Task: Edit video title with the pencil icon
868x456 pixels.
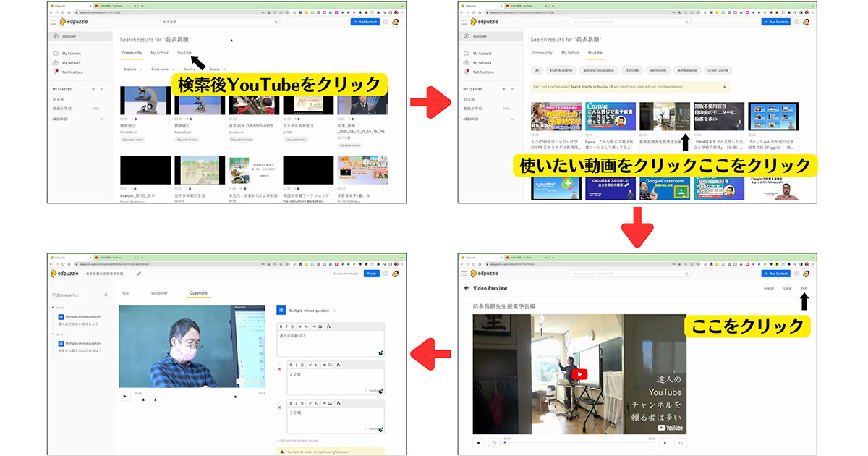Action: 139,274
